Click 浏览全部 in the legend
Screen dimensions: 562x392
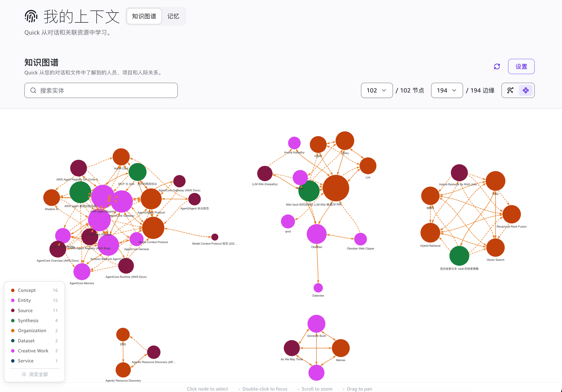click(x=34, y=374)
